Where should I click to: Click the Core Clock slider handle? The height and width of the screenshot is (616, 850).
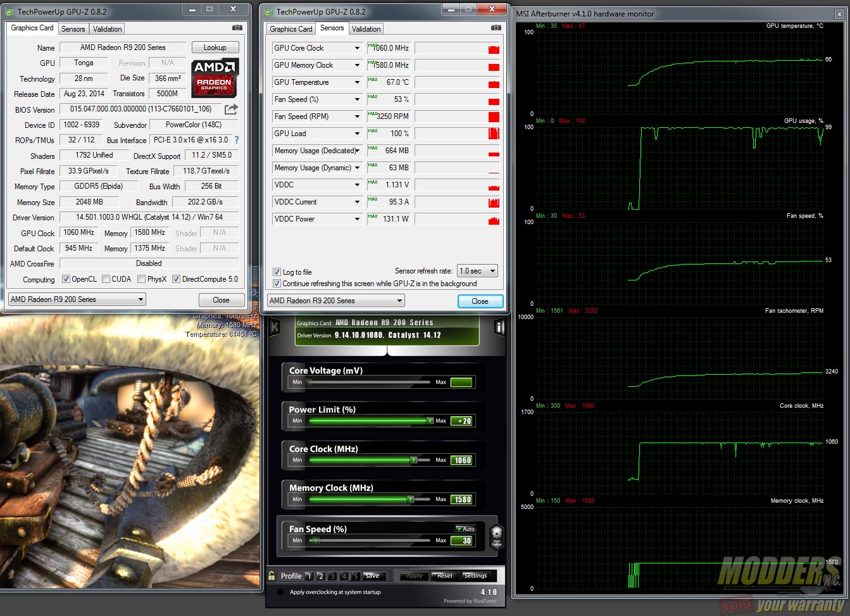(x=414, y=460)
